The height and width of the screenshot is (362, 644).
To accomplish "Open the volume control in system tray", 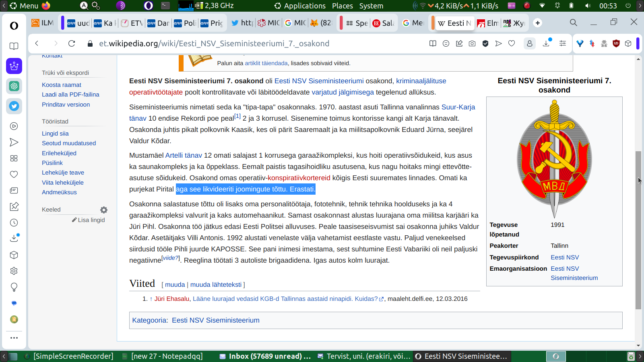I will point(588,6).
